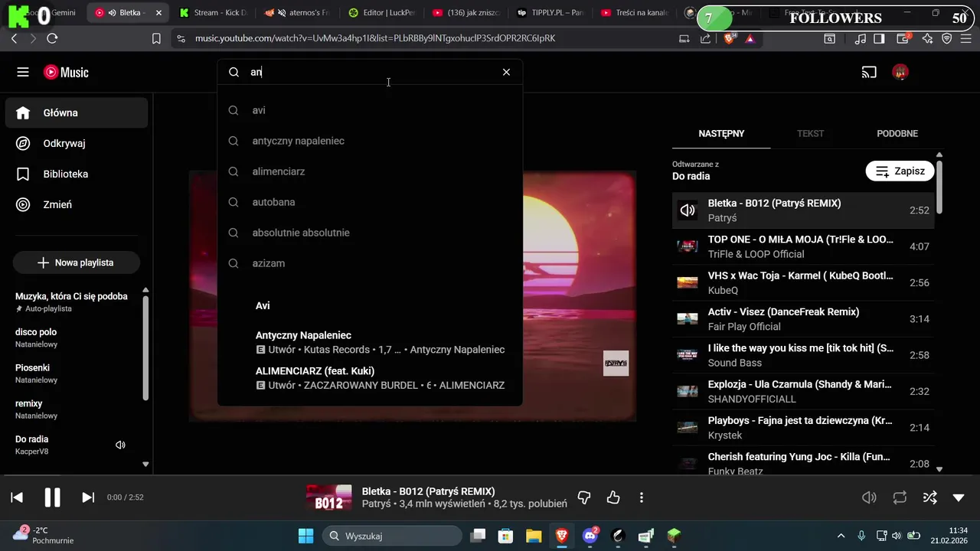
Task: Switch to the TEKST tab
Action: [810, 134]
